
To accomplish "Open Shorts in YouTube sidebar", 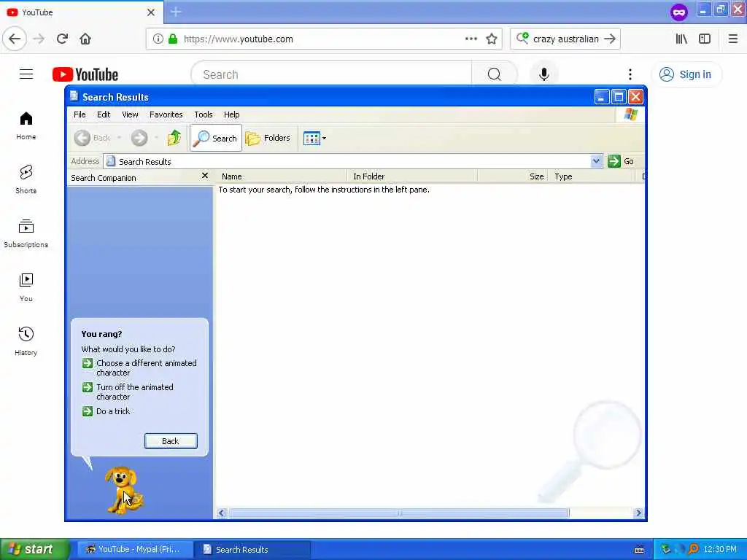I will 26,179.
